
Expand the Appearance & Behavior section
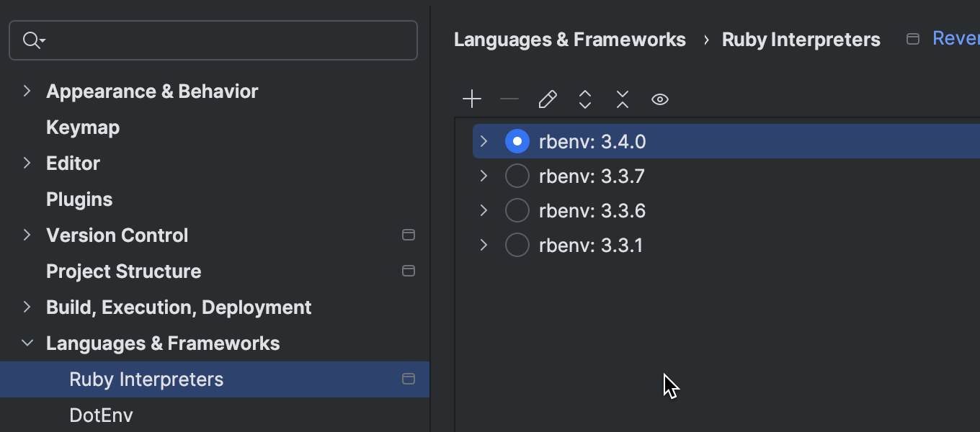(27, 91)
